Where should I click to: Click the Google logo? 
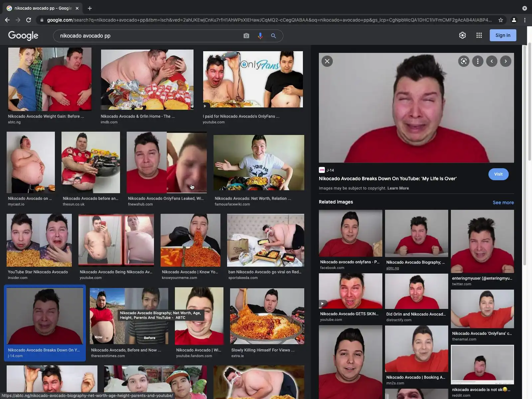[23, 36]
